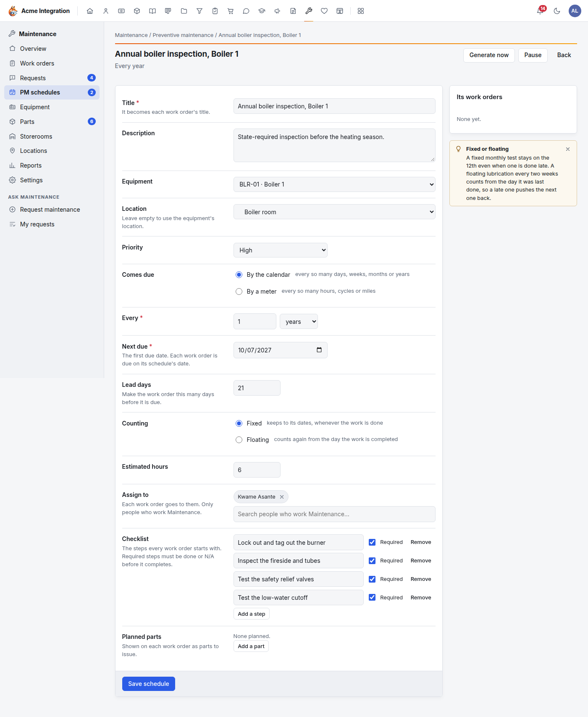This screenshot has height=717, width=588.
Task: Open the apps grid icon
Action: pyautogui.click(x=361, y=11)
